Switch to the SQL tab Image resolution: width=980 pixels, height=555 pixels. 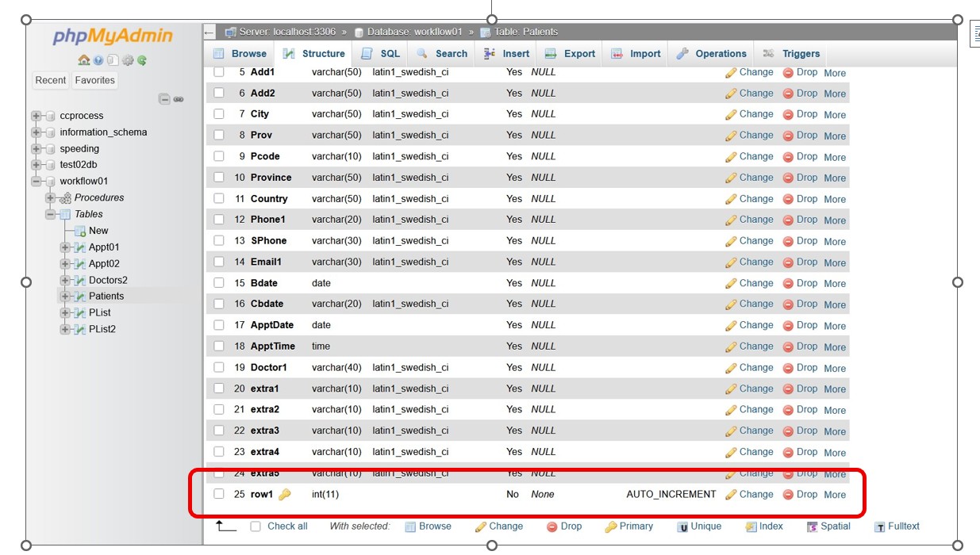pos(381,54)
